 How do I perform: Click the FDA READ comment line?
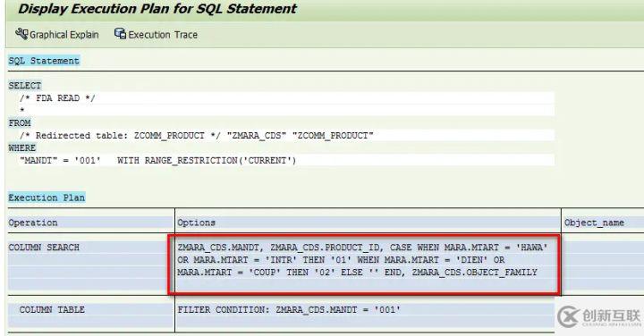pos(57,98)
